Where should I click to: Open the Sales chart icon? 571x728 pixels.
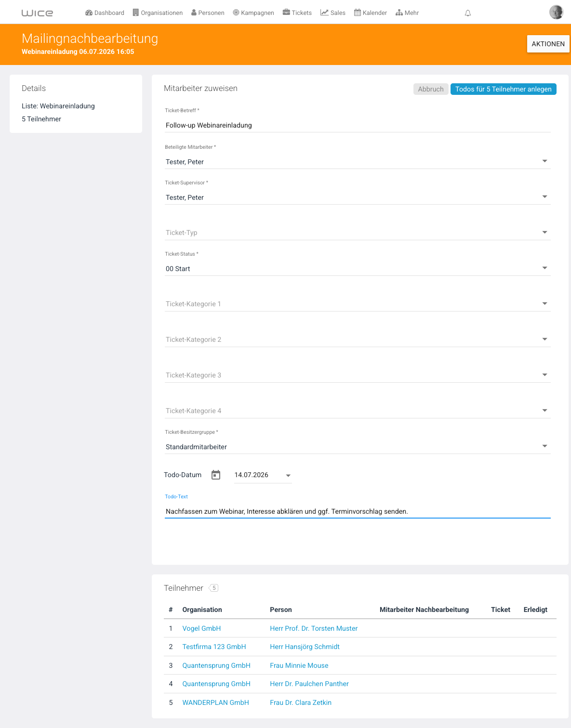point(324,13)
